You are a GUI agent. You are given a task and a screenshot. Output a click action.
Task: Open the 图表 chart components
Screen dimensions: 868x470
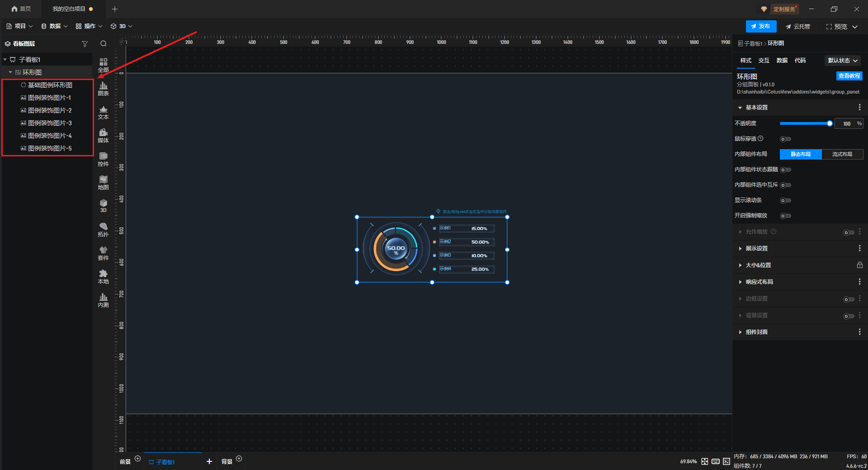104,89
